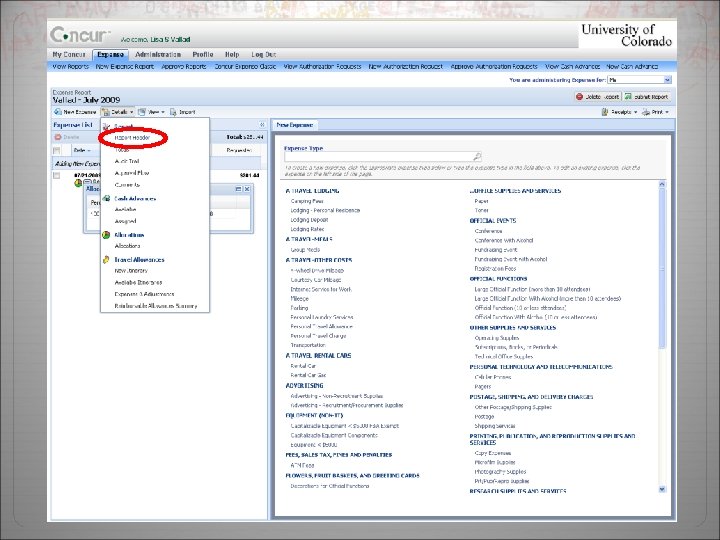This screenshot has height=540, width=720.
Task: Select the New Expense panel tab
Action: tap(295, 125)
